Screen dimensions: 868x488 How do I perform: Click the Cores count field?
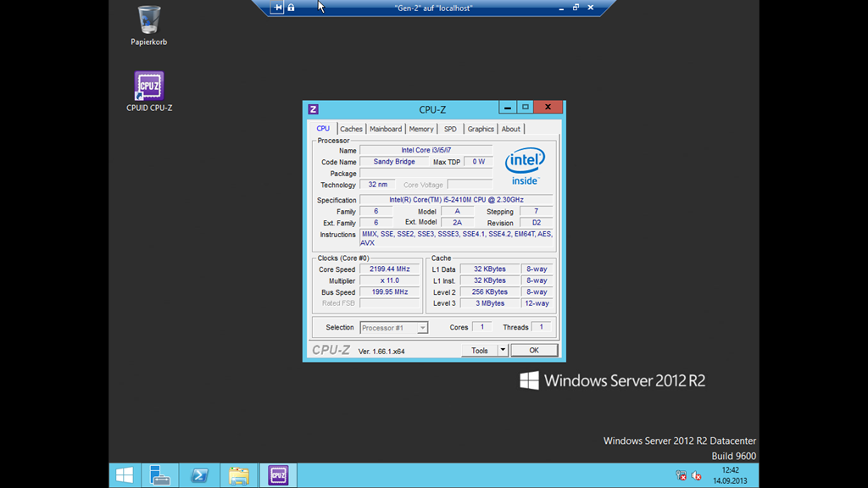point(482,327)
